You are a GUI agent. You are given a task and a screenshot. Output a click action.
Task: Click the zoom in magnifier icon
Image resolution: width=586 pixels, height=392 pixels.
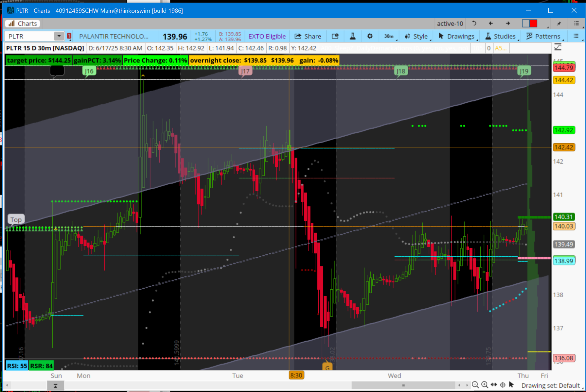point(485,385)
